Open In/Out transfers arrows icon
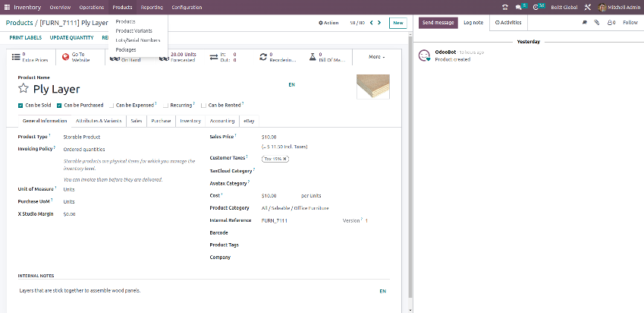 (214, 57)
